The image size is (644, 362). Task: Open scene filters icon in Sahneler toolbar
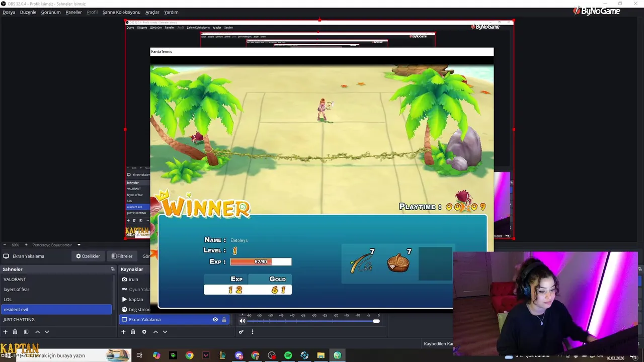pyautogui.click(x=26, y=332)
